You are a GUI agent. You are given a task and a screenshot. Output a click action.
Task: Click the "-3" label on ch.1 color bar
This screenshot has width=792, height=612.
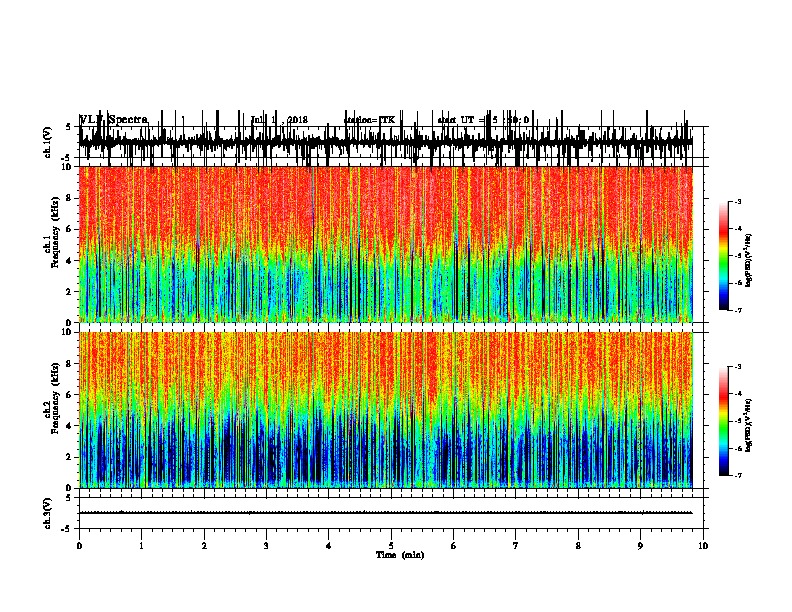pos(738,202)
